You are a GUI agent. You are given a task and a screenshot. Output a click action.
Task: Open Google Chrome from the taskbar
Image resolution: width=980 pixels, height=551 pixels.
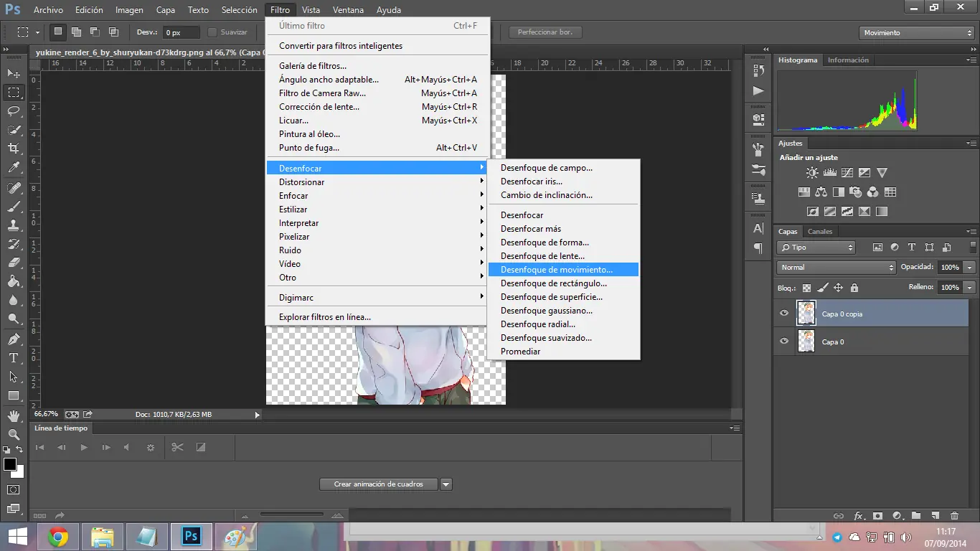pos(57,537)
